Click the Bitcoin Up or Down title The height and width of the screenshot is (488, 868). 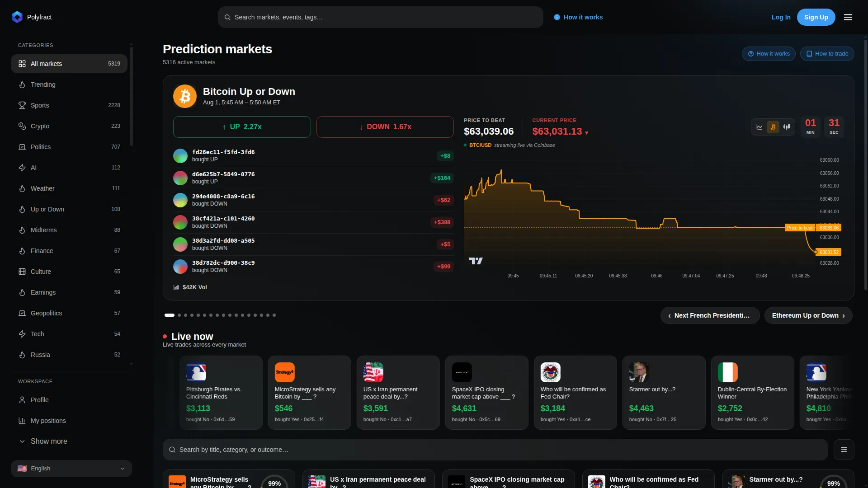pos(249,92)
